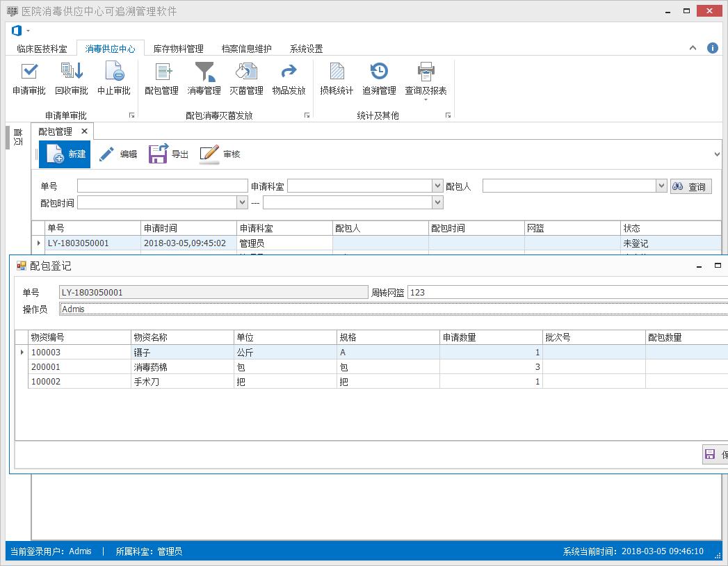The height and width of the screenshot is (566, 728).
Task: Expand the 统计及其他 group launcher
Action: pos(448,115)
